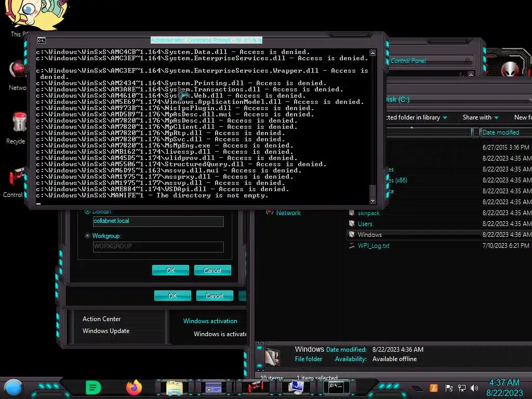This screenshot has height=399, width=532.
Task: Click the lower OK button in System Properties
Action: [172, 296]
